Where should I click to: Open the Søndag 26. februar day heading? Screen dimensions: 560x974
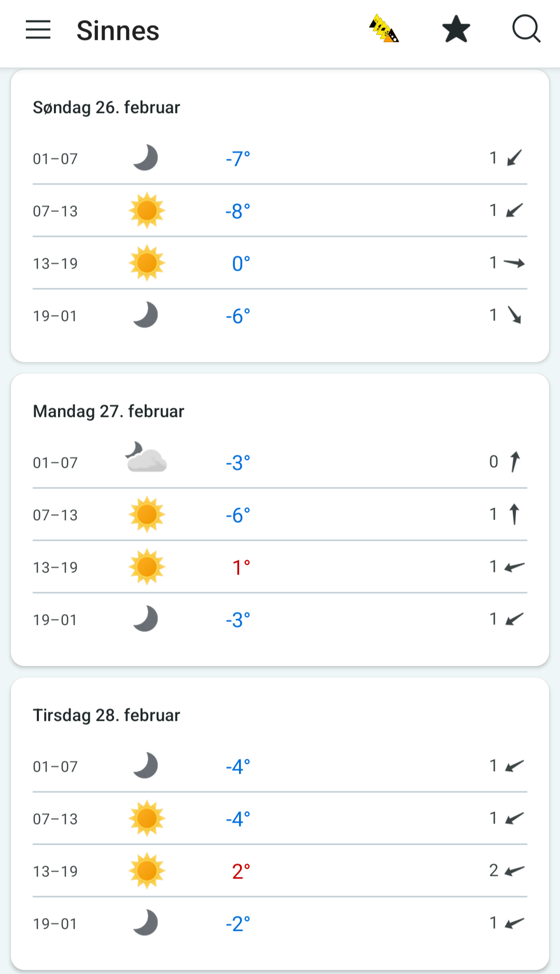(106, 107)
